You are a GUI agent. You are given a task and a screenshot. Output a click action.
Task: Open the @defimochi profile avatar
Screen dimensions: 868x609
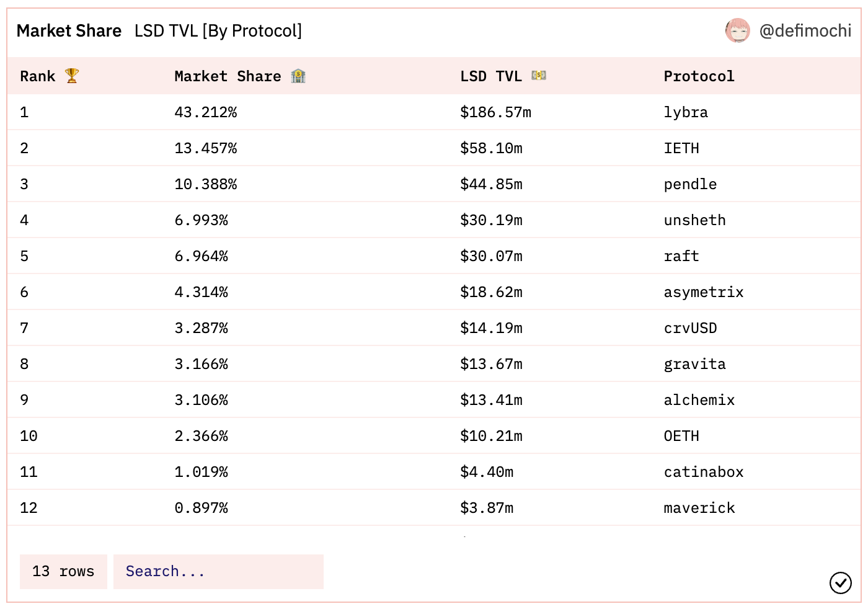point(738,30)
